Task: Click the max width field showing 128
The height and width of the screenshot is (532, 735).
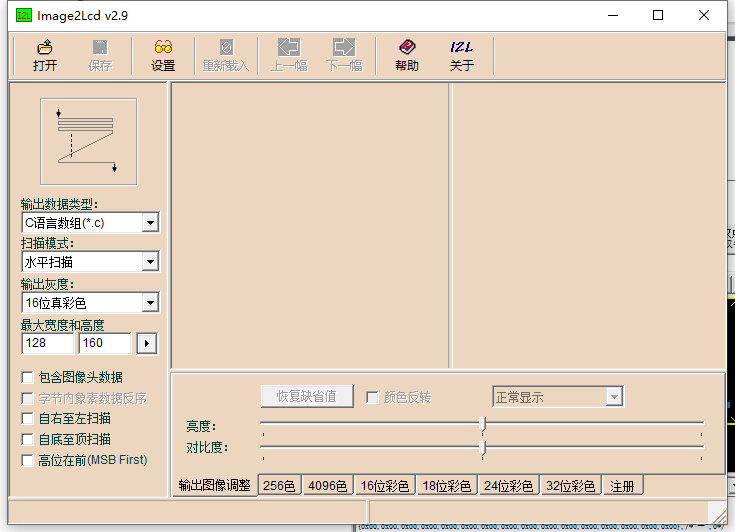Action: click(48, 343)
